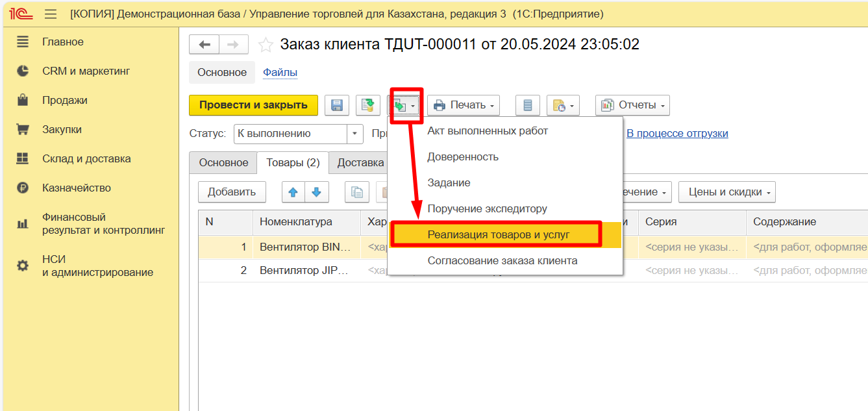
Task: Move row up with blue up arrow
Action: tap(293, 192)
